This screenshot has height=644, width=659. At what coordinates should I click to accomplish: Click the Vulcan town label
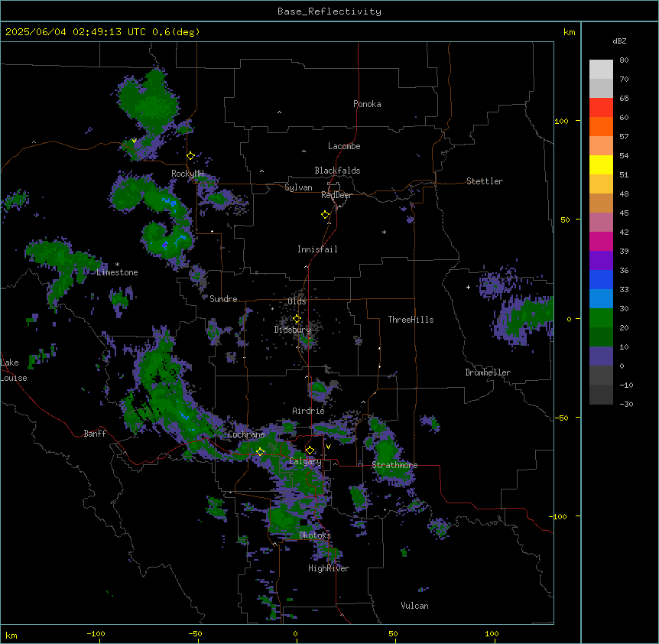point(414,606)
